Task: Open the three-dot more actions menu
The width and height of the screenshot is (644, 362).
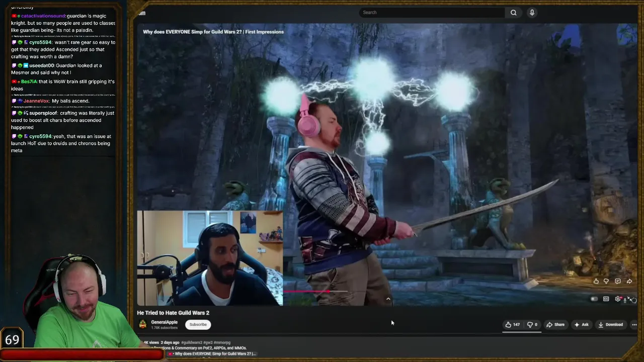Action: pyautogui.click(x=634, y=325)
